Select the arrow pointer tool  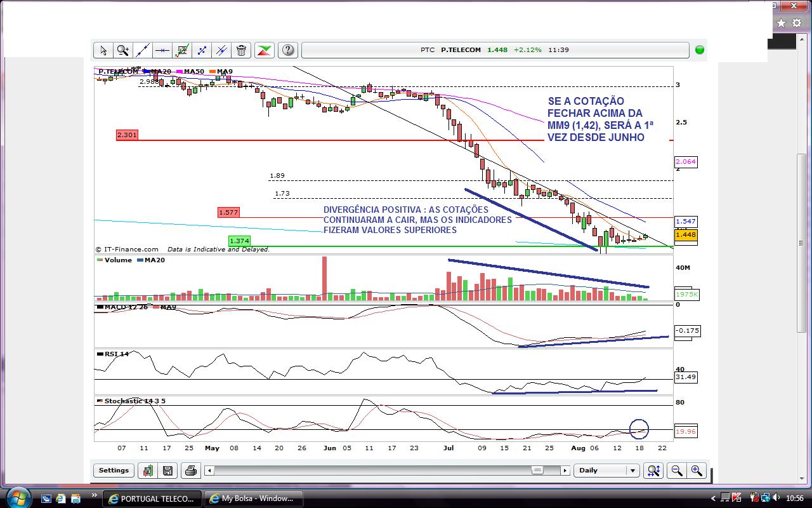[x=103, y=50]
